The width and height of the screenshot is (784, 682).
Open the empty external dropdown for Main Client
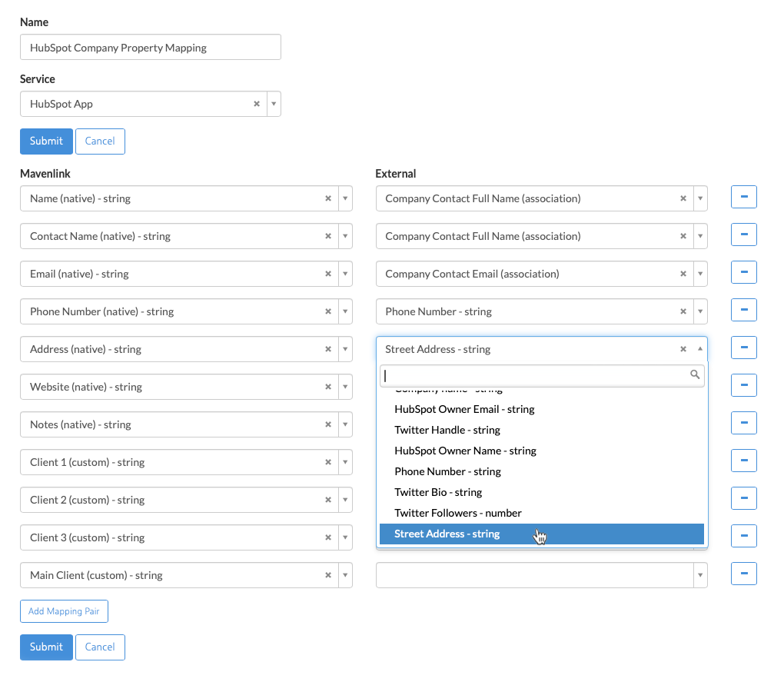[x=700, y=575]
